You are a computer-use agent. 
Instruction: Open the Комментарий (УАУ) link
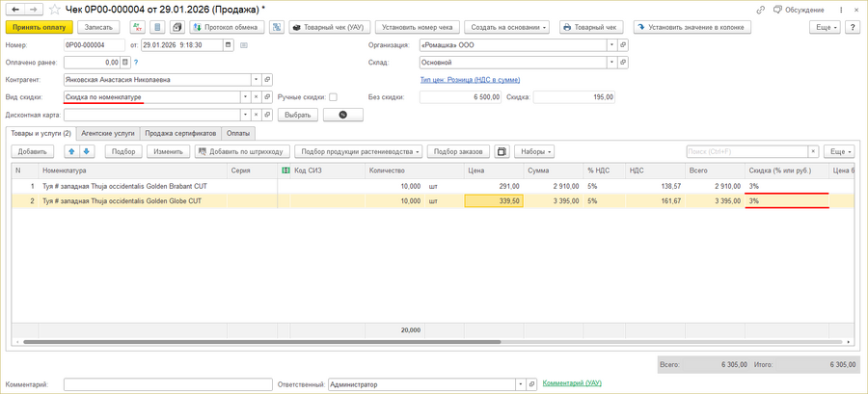(x=572, y=383)
